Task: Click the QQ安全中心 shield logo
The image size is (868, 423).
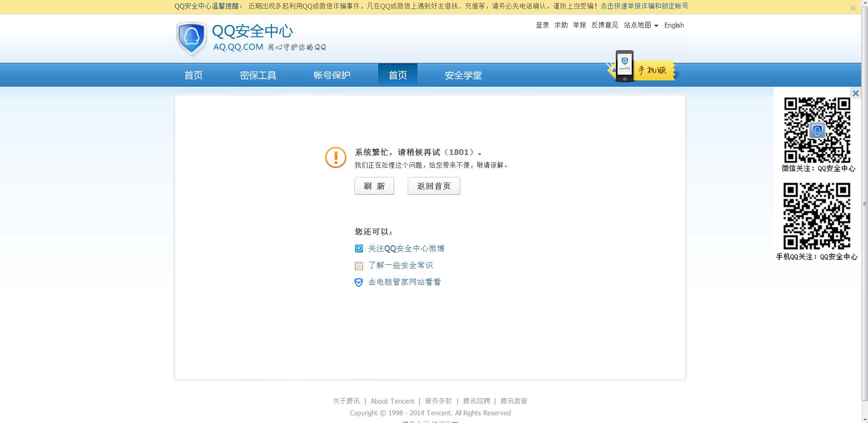Action: click(191, 38)
